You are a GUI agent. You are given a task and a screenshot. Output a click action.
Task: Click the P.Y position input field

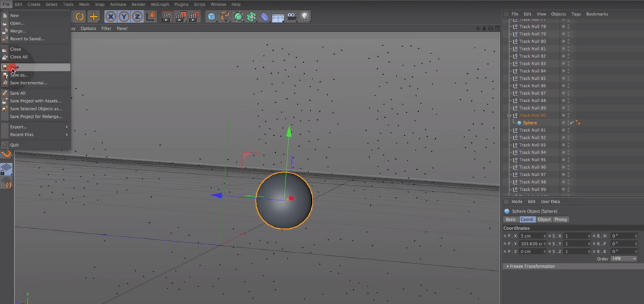pos(533,244)
